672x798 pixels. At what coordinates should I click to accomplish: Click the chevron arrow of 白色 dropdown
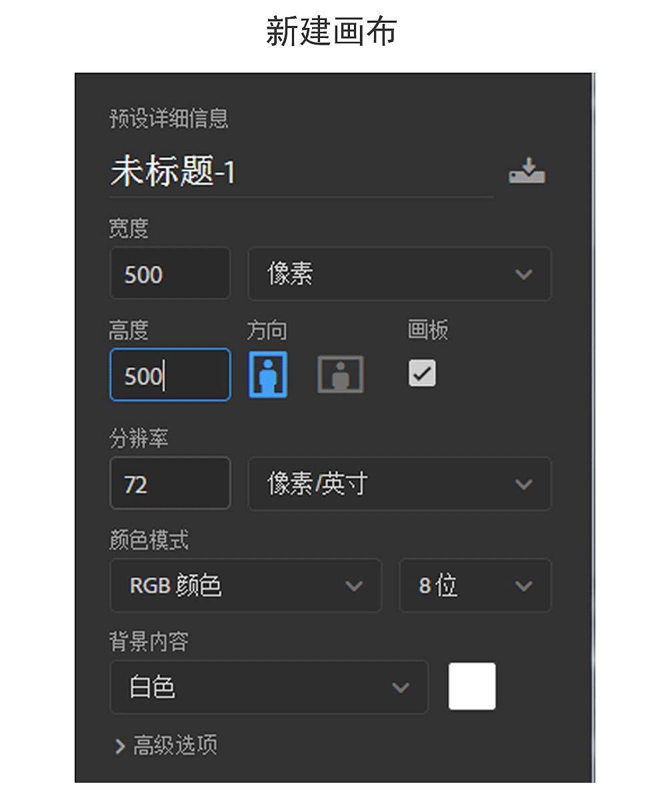tap(401, 687)
